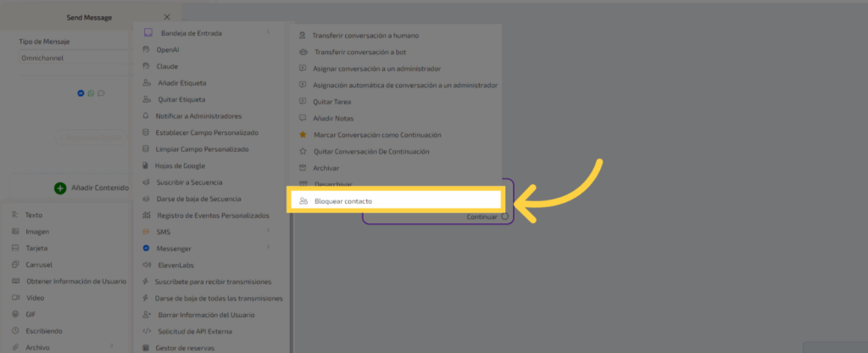Click the green plus icon for Añadir Contenido
Image resolution: width=868 pixels, height=353 pixels.
(60, 188)
